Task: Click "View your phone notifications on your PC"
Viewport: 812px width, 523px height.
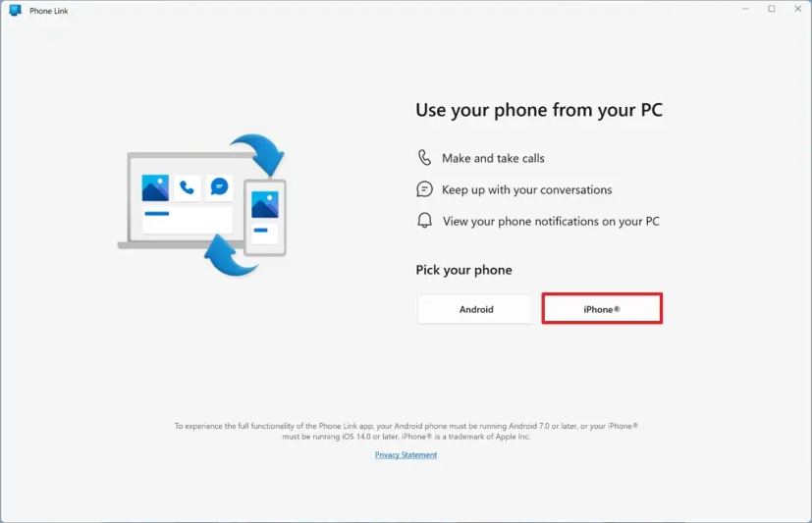Action: tap(551, 222)
